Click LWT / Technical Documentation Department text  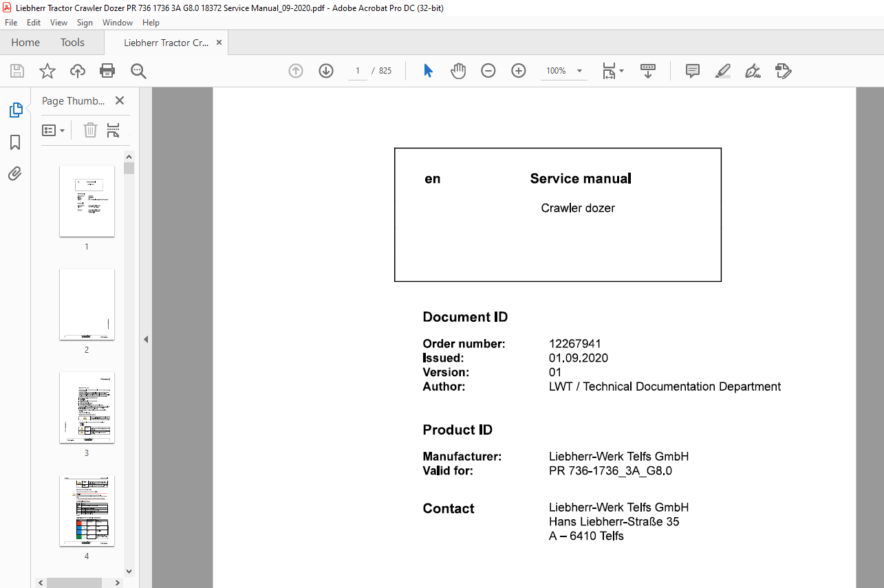665,386
